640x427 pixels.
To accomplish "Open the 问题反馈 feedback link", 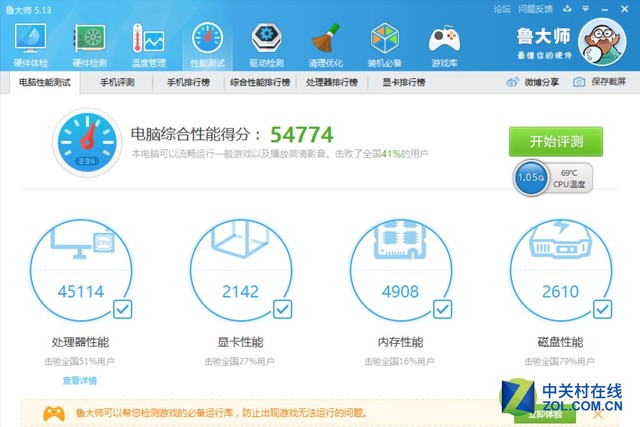I will [535, 9].
